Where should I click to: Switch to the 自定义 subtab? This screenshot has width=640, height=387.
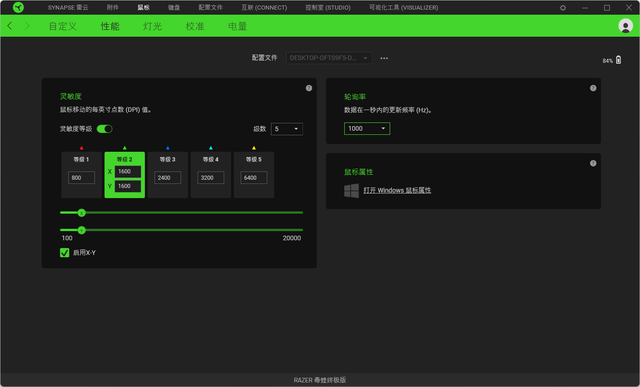(x=62, y=26)
